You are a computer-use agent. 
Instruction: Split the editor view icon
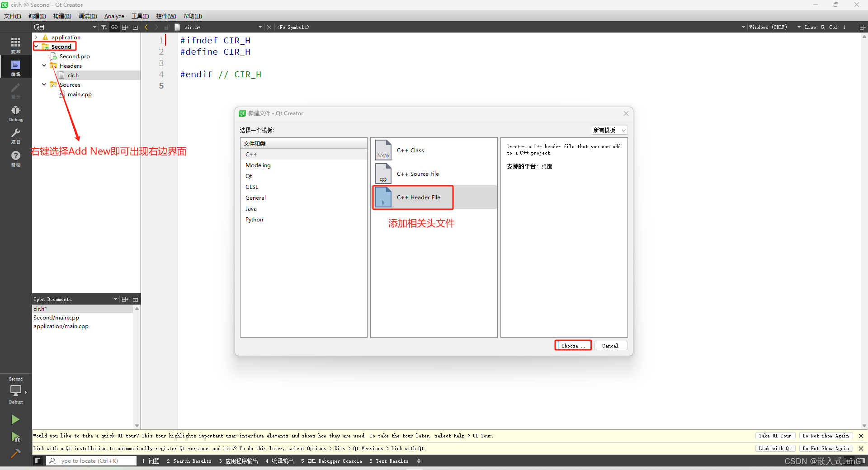(x=862, y=27)
